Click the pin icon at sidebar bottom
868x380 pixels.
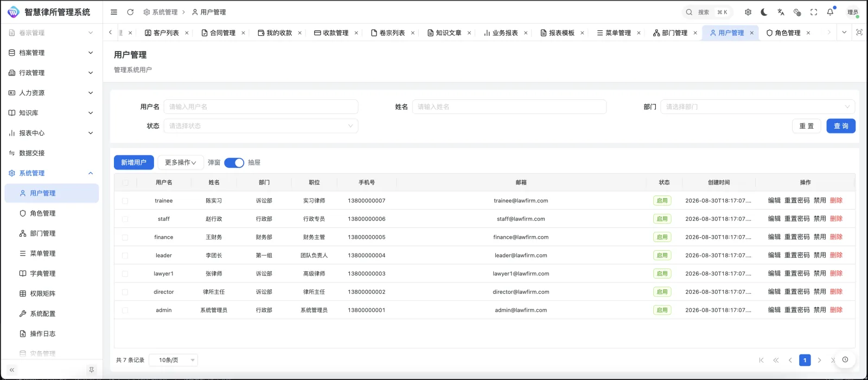pyautogui.click(x=91, y=370)
